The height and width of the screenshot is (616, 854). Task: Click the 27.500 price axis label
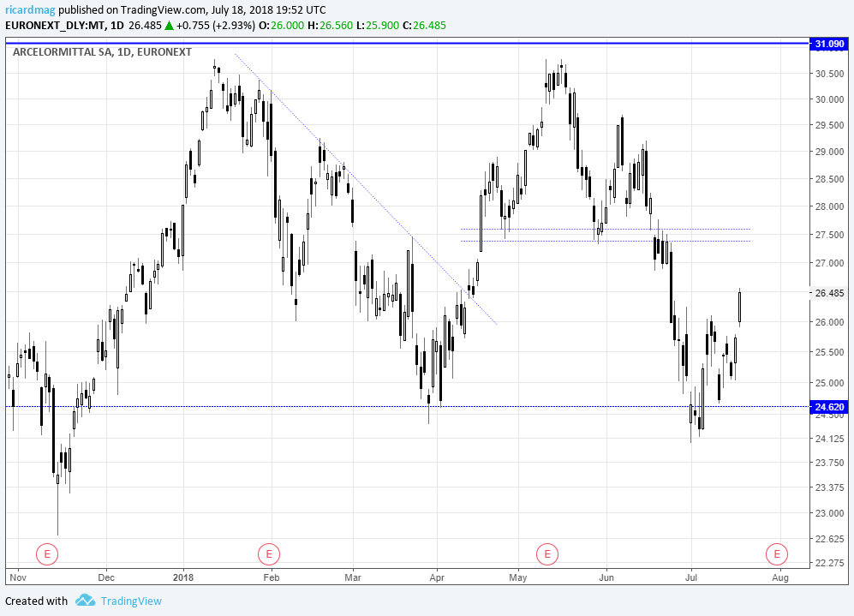pos(829,235)
